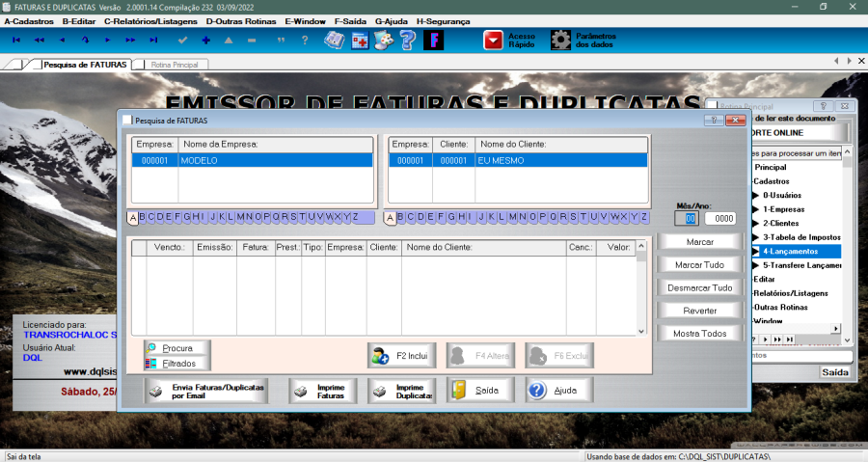This screenshot has width=868, height=462.
Task: Switch to the Rotina Principal tab
Action: click(174, 65)
